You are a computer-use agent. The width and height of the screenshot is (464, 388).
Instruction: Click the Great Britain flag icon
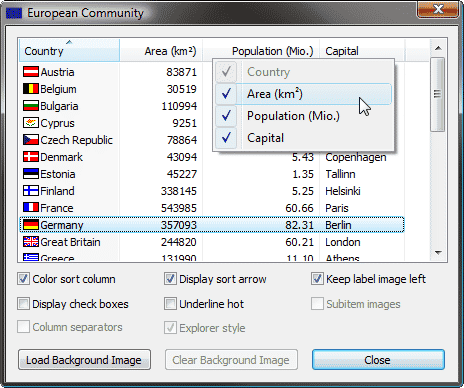(31, 242)
